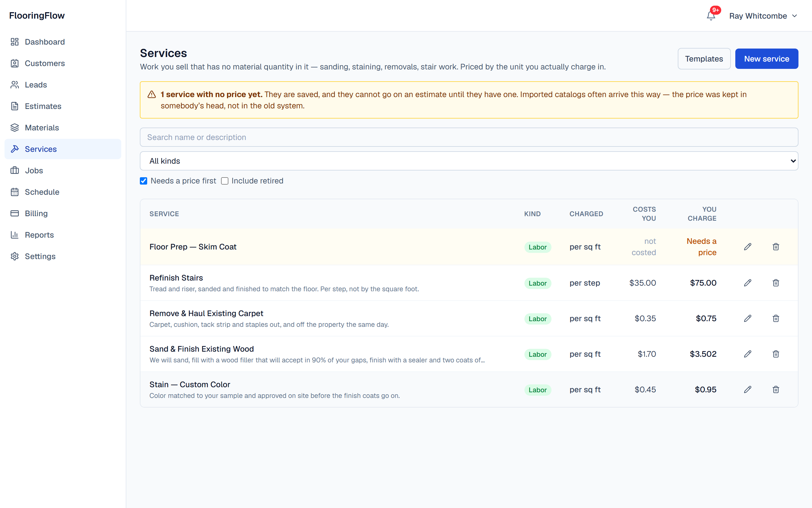The image size is (812, 508).
Task: Switch to Jobs page label
Action: tap(34, 170)
